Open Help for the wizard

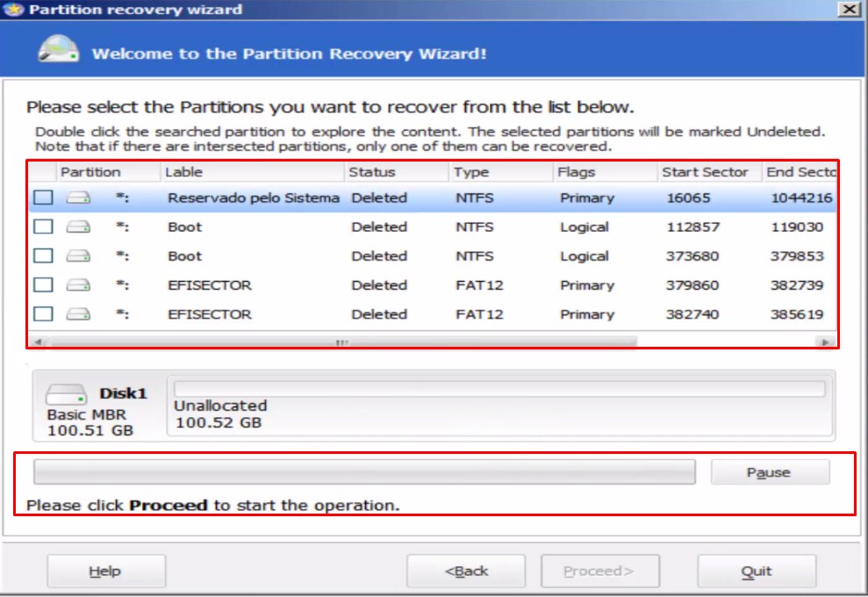coord(105,571)
